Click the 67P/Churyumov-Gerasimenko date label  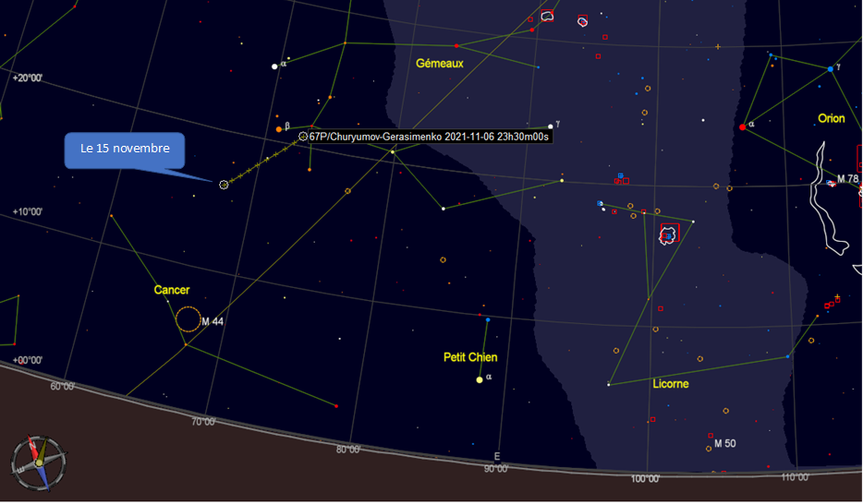click(430, 137)
